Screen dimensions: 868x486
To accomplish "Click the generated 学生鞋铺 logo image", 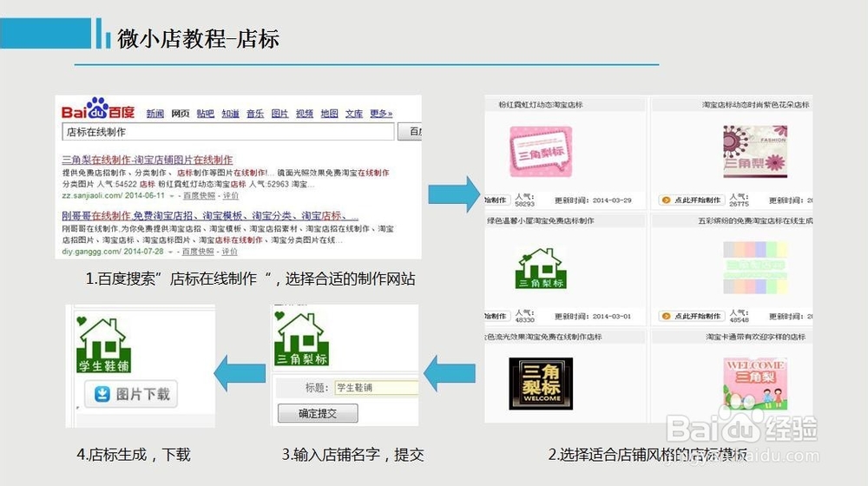I will pyautogui.click(x=103, y=345).
